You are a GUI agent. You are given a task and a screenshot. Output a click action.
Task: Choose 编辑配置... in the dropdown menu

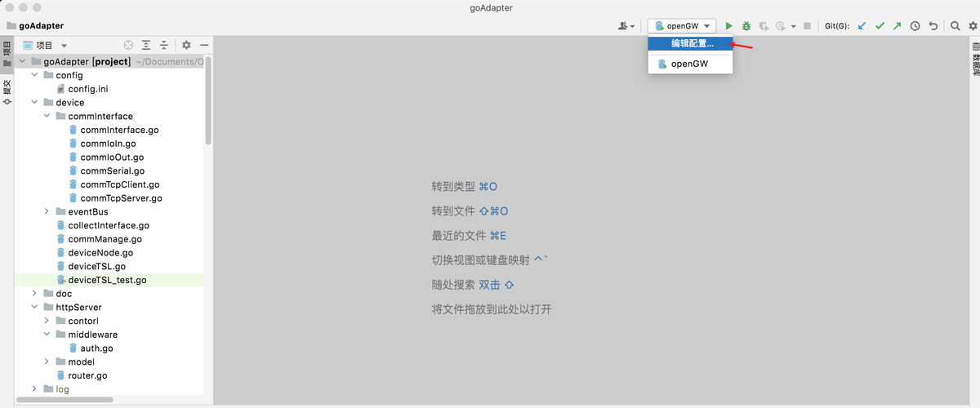pos(690,43)
